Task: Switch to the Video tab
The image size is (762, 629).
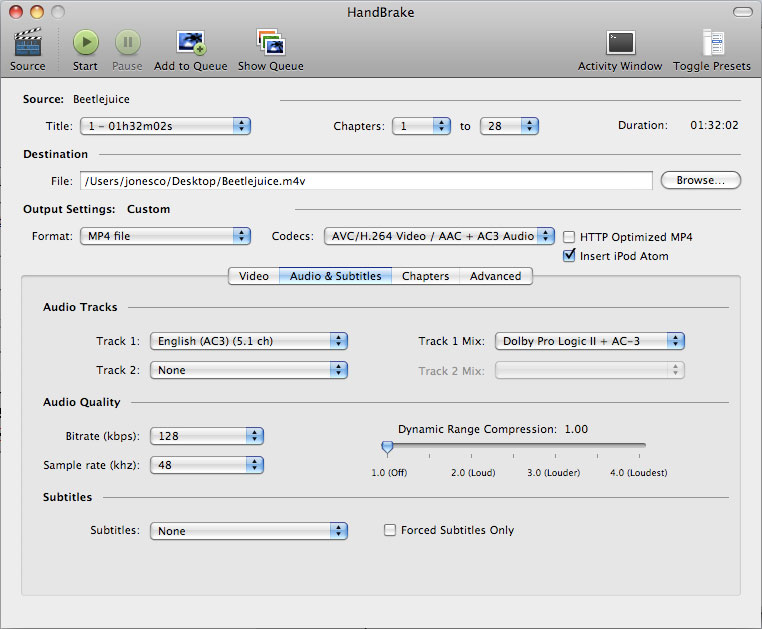Action: (254, 276)
